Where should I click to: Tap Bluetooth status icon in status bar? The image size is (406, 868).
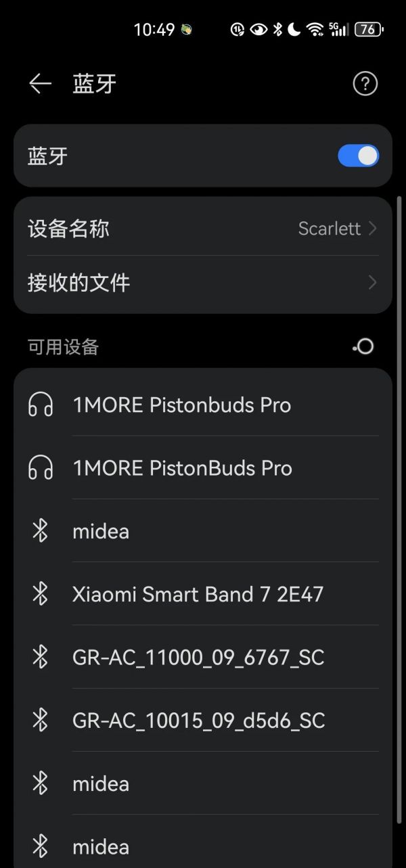point(277,29)
